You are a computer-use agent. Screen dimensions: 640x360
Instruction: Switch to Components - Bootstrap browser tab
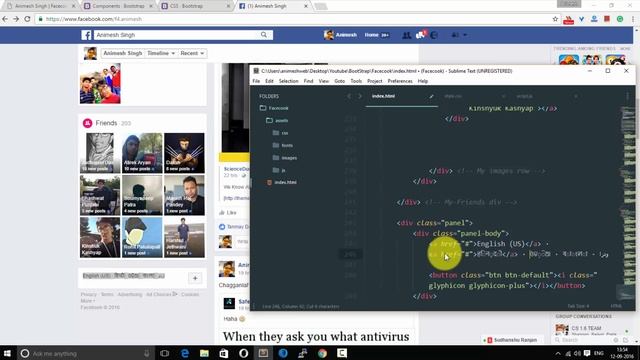118,6
